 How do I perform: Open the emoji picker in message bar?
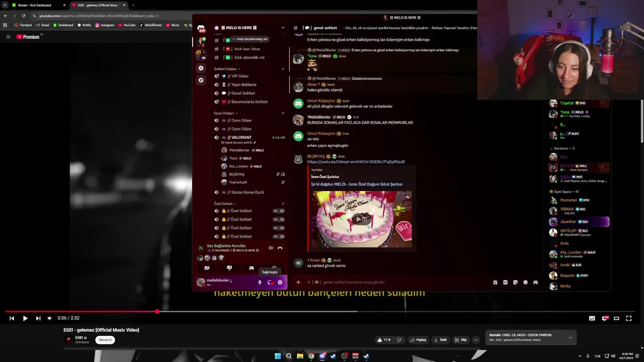point(525,283)
